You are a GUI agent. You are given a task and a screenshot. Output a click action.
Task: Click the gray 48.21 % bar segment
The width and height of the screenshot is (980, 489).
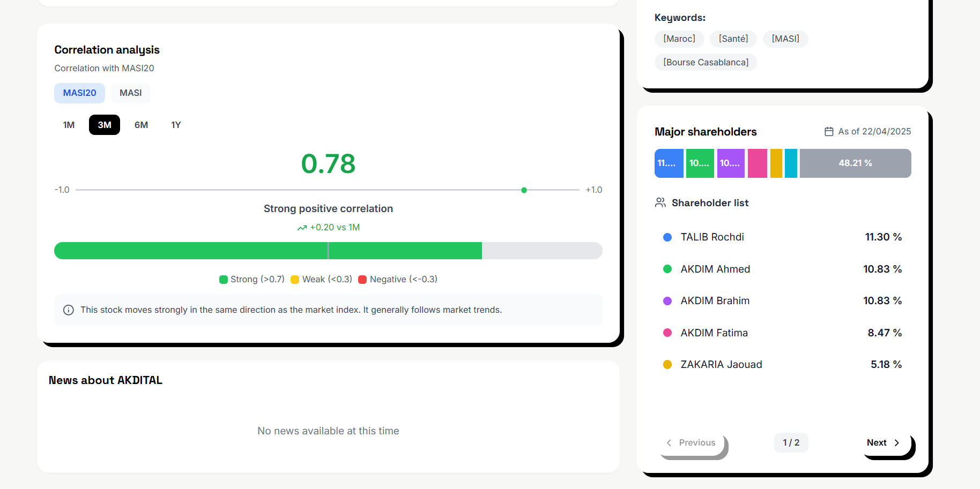[x=856, y=163]
